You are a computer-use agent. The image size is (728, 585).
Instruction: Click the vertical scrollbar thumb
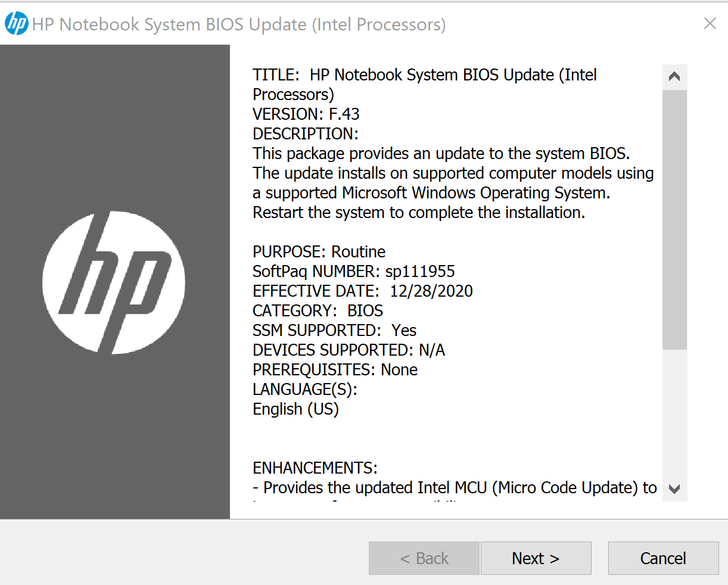coord(674,219)
